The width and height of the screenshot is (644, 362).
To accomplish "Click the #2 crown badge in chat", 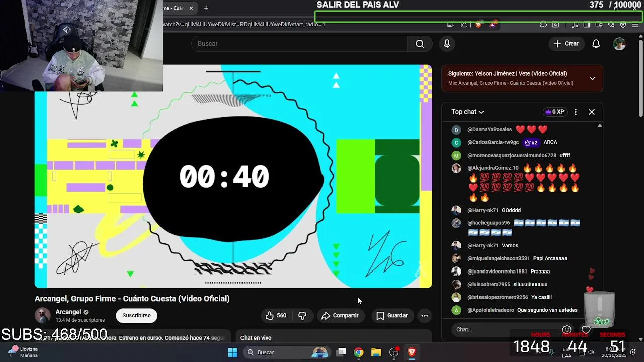I will [x=531, y=143].
